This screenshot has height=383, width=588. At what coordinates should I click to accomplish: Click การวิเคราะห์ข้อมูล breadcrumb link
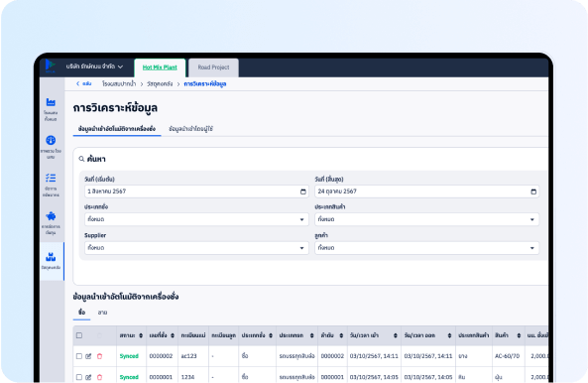click(204, 83)
